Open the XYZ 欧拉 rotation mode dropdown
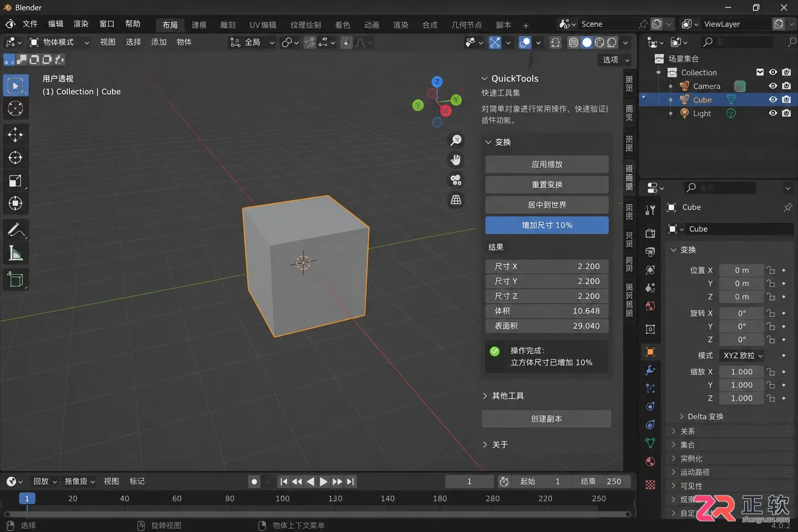The image size is (798, 532). coord(742,356)
